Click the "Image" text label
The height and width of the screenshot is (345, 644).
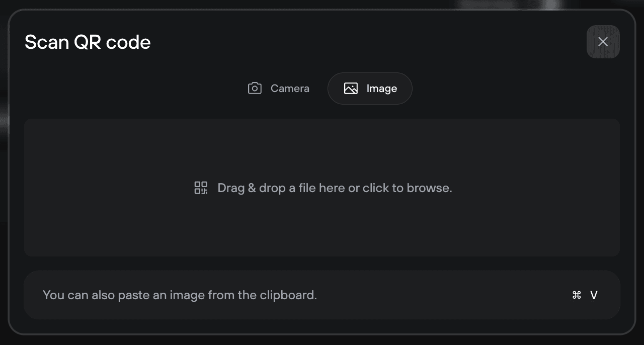tap(382, 89)
